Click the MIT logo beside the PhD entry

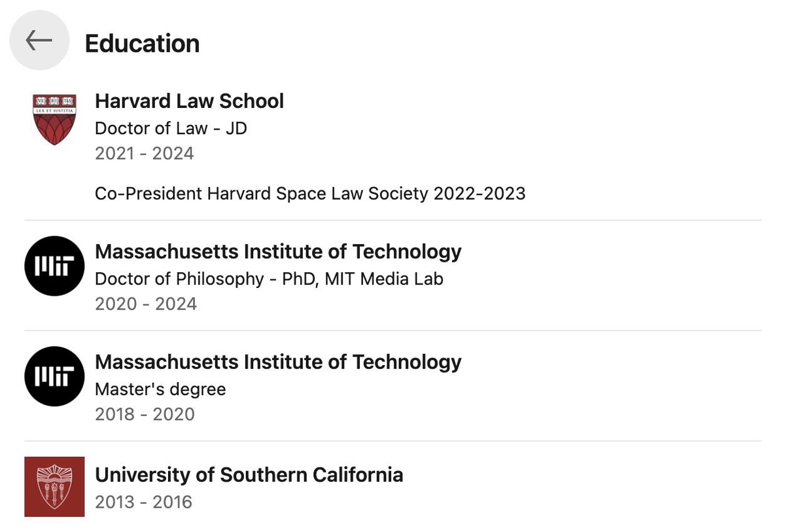tap(54, 266)
